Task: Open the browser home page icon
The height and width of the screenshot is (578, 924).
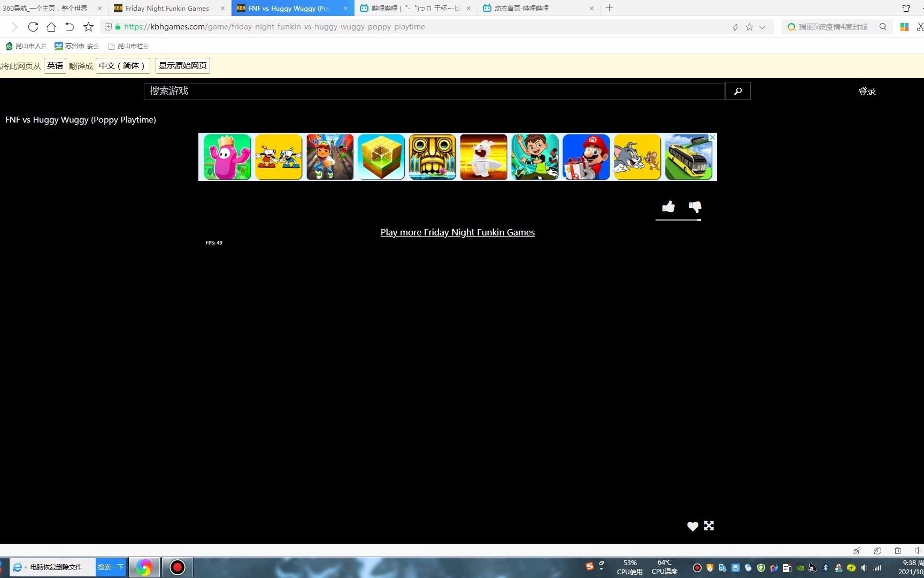Action: (x=51, y=27)
